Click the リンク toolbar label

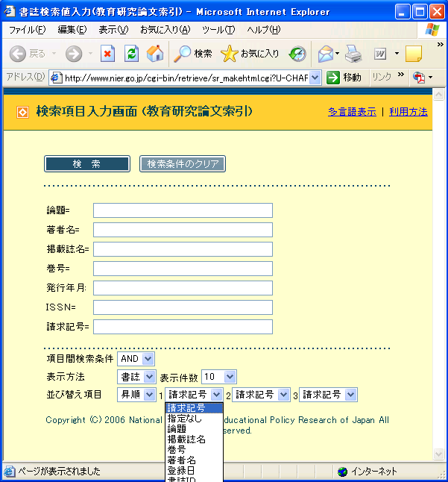(382, 77)
